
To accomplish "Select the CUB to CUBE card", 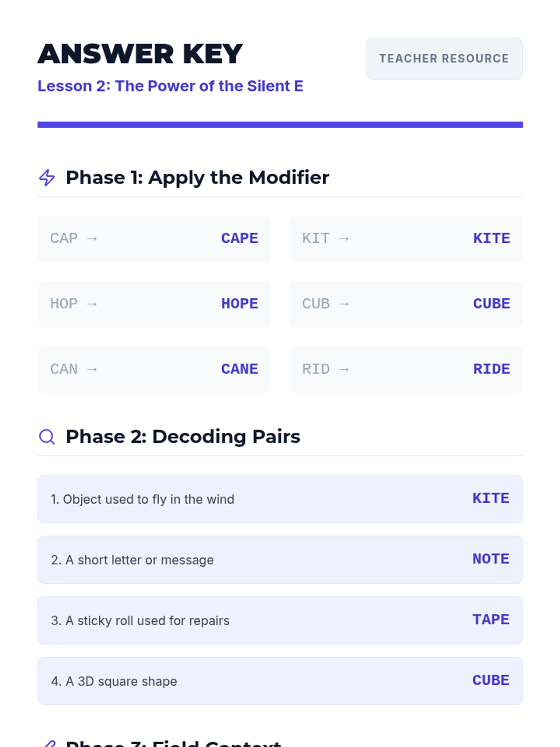I will (406, 304).
